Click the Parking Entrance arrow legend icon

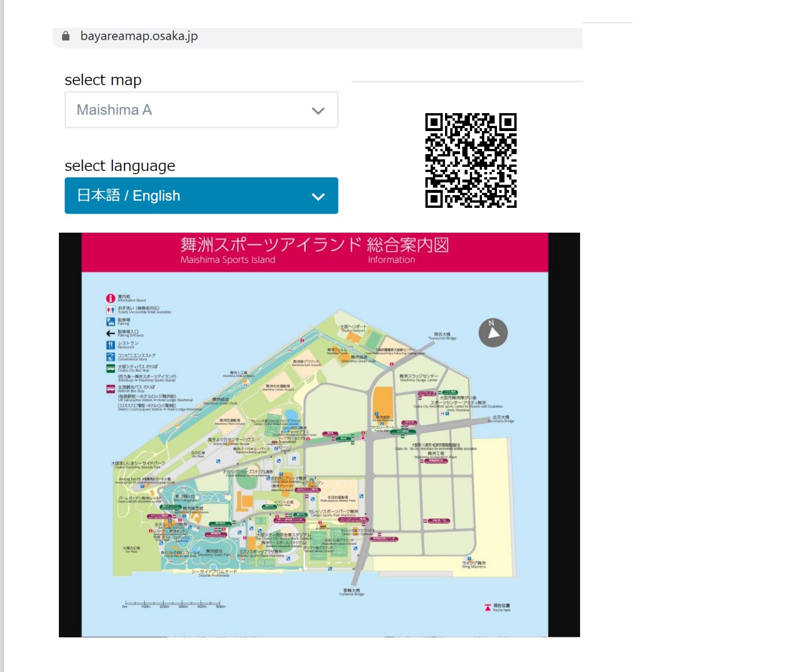[x=110, y=333]
